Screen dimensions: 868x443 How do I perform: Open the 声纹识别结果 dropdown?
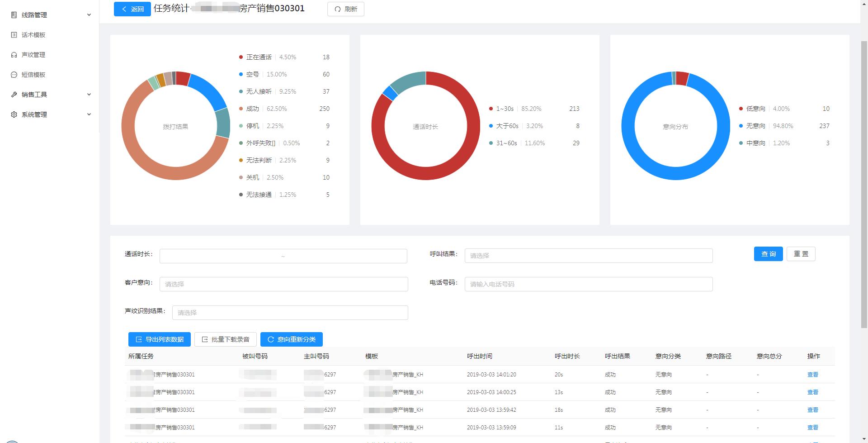[x=290, y=313]
